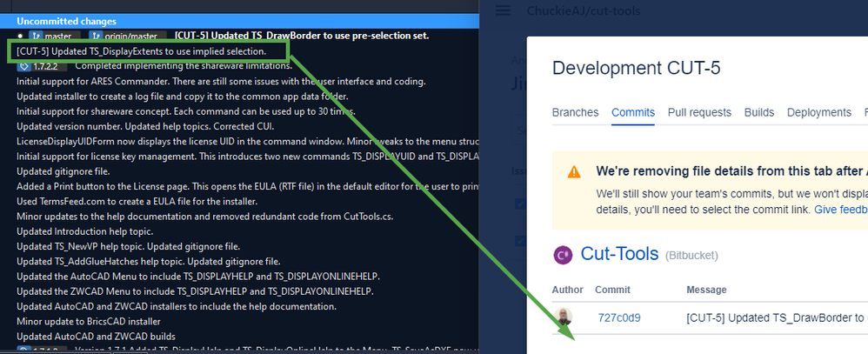Select commit 'Initial support for license key management'
Image resolution: width=868 pixels, height=354 pixels.
248,157
